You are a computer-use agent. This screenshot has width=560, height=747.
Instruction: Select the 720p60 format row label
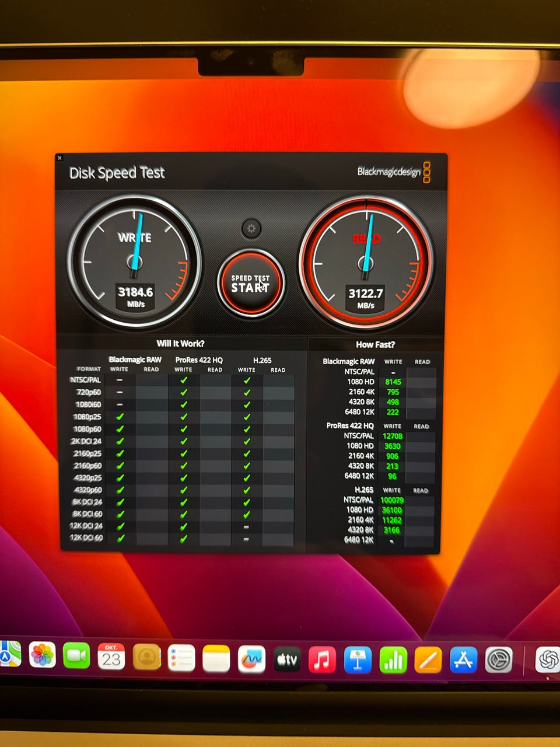(x=89, y=392)
